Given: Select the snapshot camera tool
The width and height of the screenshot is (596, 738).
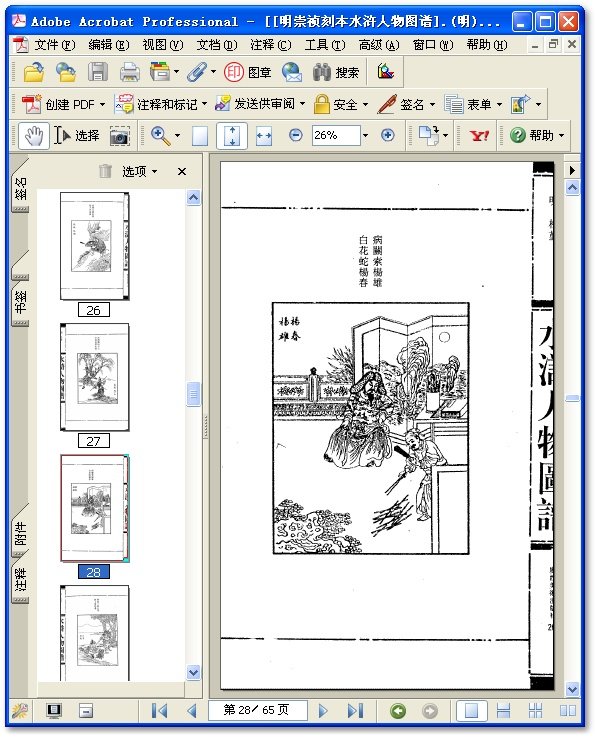Looking at the screenshot, I should pos(120,136).
